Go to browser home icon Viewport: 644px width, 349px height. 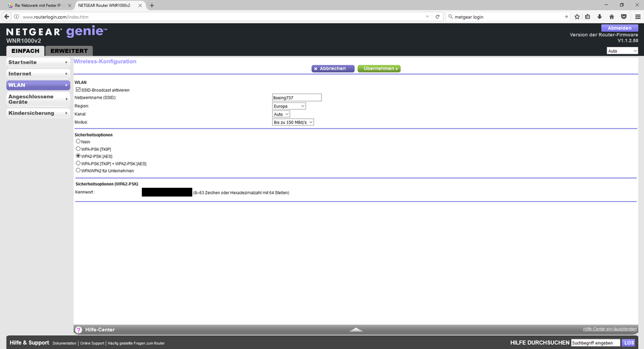coord(612,17)
